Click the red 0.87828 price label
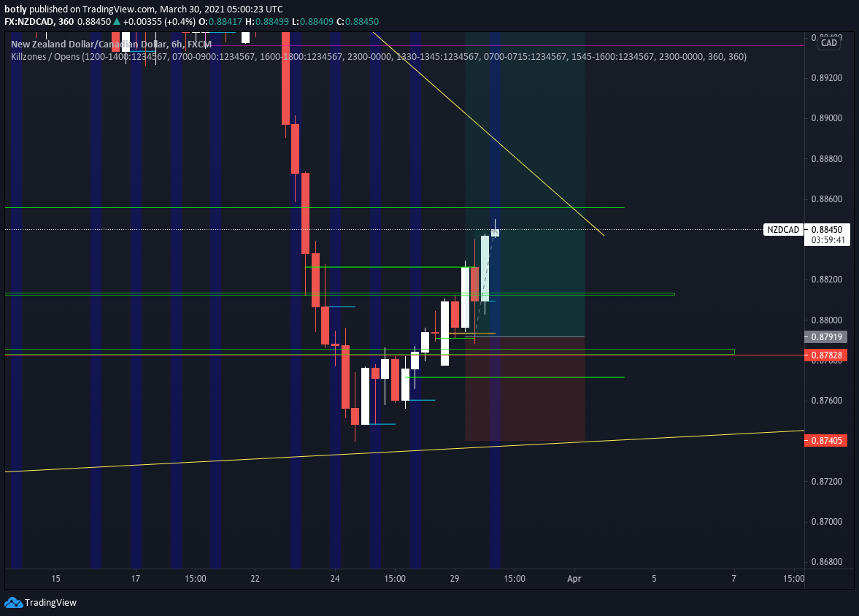The width and height of the screenshot is (859, 616). coord(826,355)
